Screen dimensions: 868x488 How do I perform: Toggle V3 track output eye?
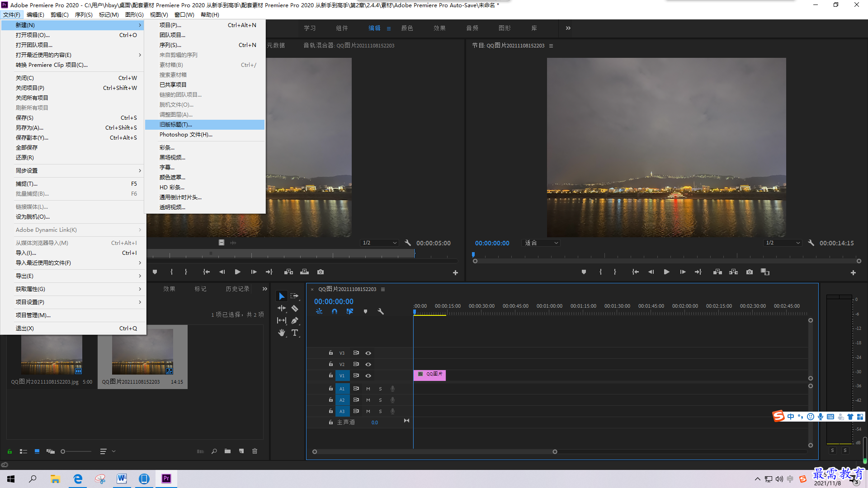click(x=368, y=353)
